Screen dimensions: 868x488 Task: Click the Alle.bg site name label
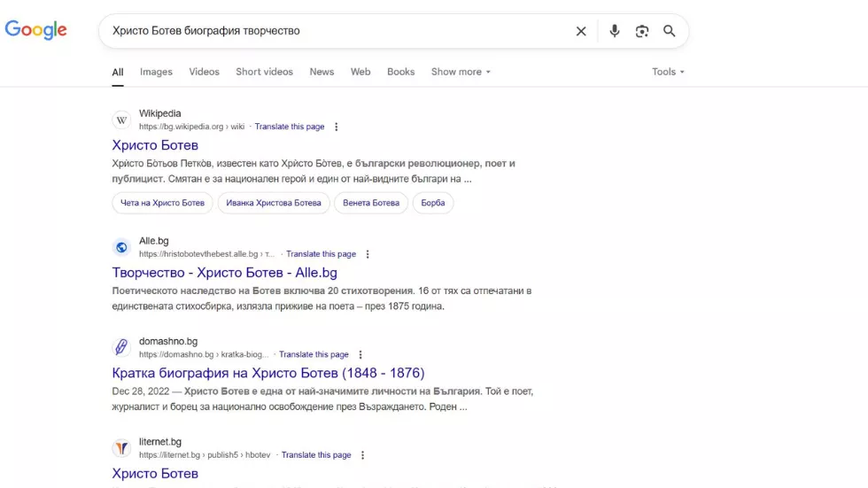[154, 241]
